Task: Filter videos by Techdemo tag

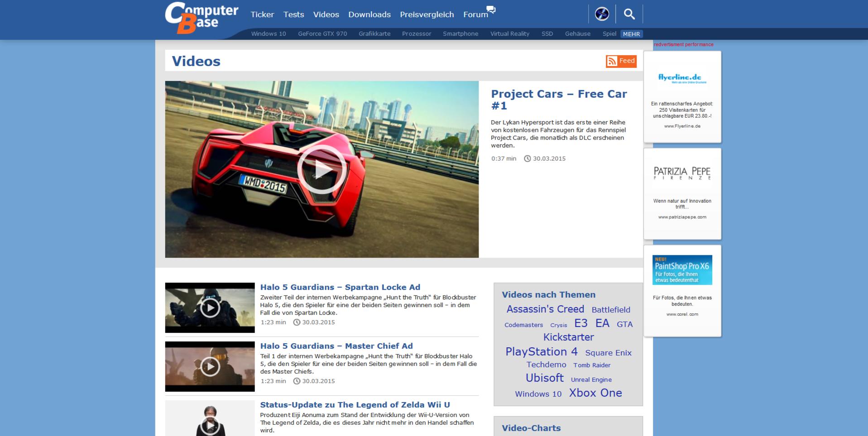Action: tap(546, 364)
